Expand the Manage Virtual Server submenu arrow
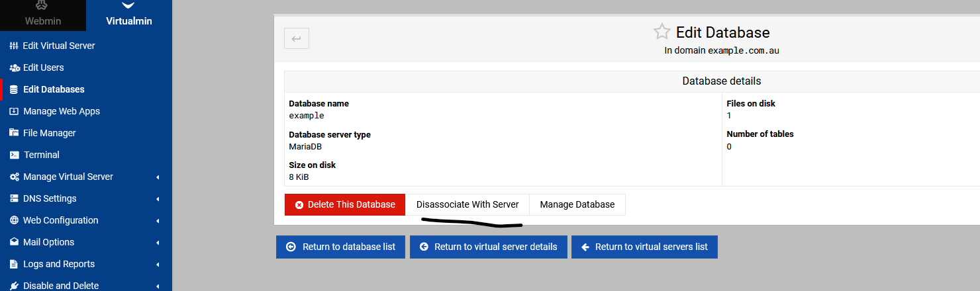This screenshot has height=291, width=980. 158,177
